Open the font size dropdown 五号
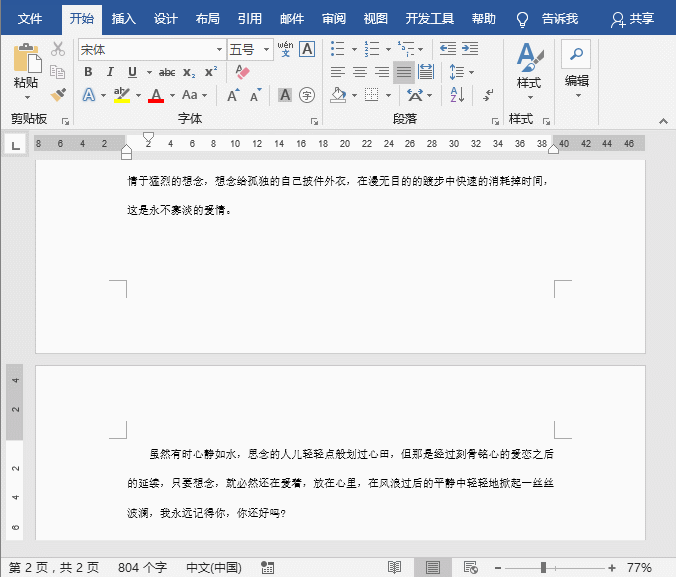The width and height of the screenshot is (676, 577). (267, 50)
